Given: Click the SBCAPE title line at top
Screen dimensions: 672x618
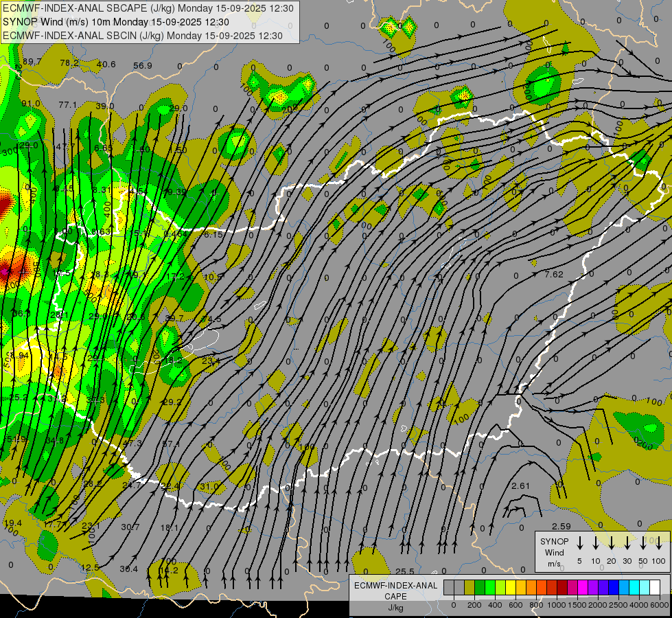Looking at the screenshot, I should point(148,8).
